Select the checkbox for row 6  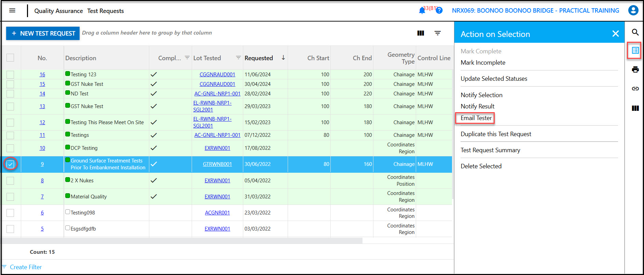pyautogui.click(x=10, y=213)
